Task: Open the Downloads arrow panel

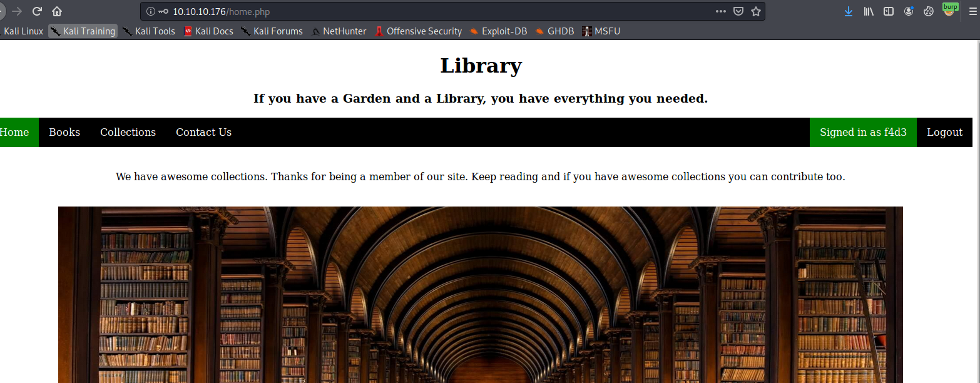Action: pos(849,11)
